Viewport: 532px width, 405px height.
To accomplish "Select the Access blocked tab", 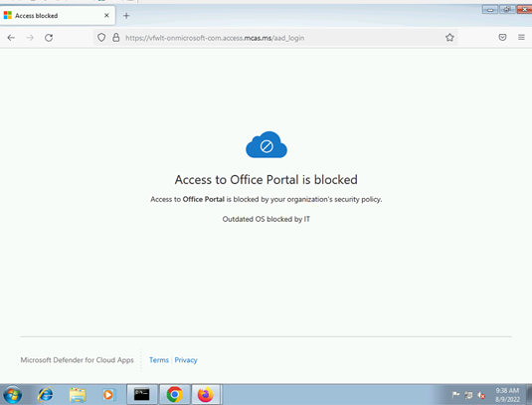I will [58, 16].
